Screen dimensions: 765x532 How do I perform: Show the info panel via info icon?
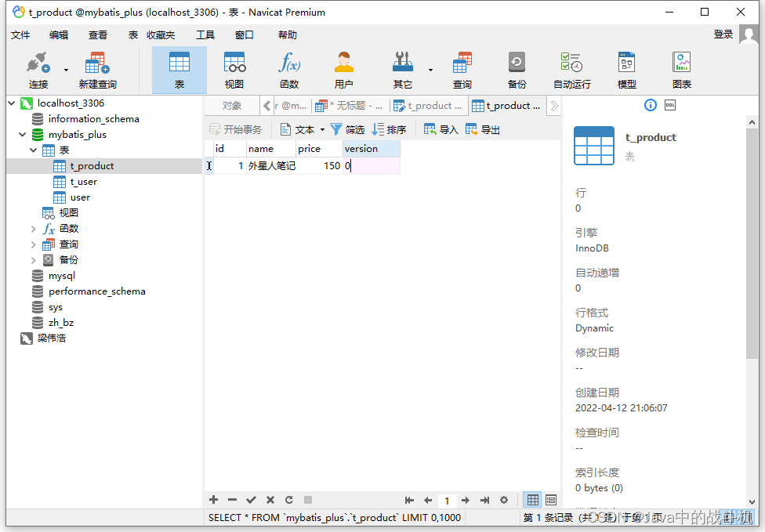651,105
